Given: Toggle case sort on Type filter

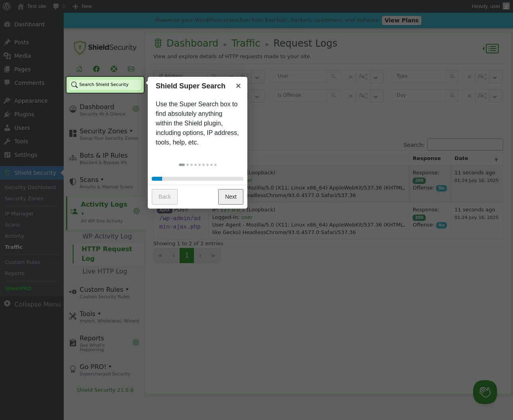Looking at the screenshot, I should point(482,77).
